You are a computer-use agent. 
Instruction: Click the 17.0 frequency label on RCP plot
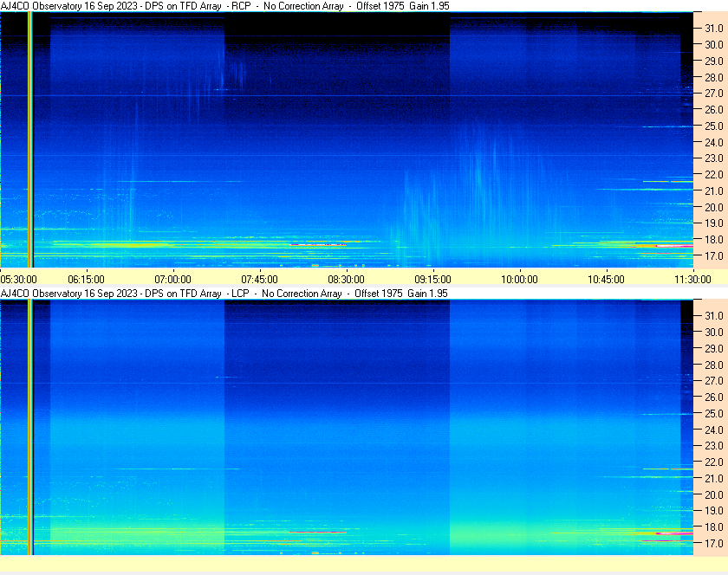tap(714, 255)
